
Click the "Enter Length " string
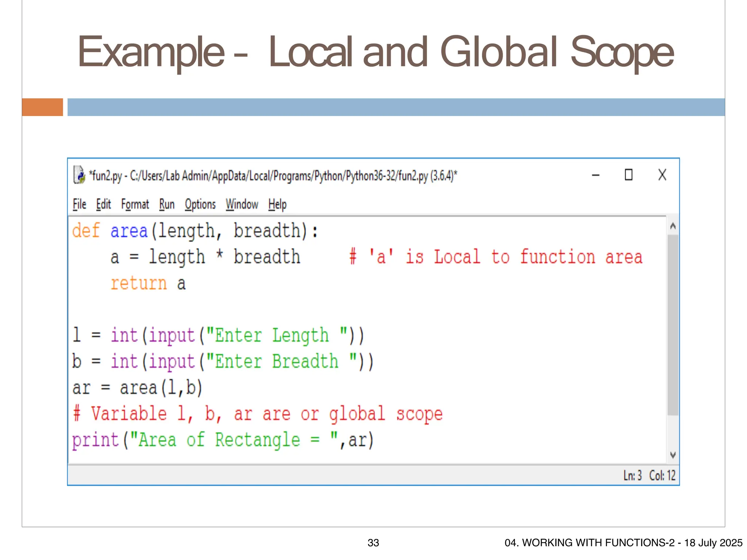coord(277,335)
